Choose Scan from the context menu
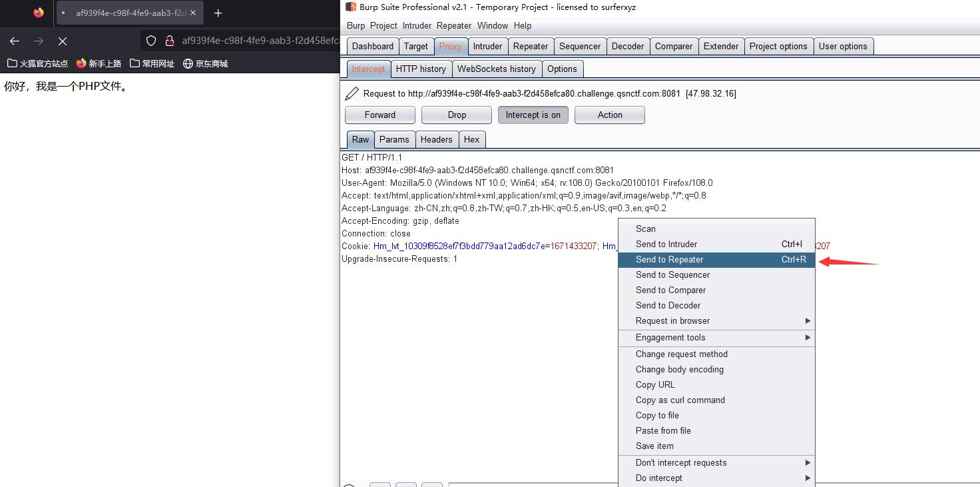The image size is (980, 487). (716, 229)
